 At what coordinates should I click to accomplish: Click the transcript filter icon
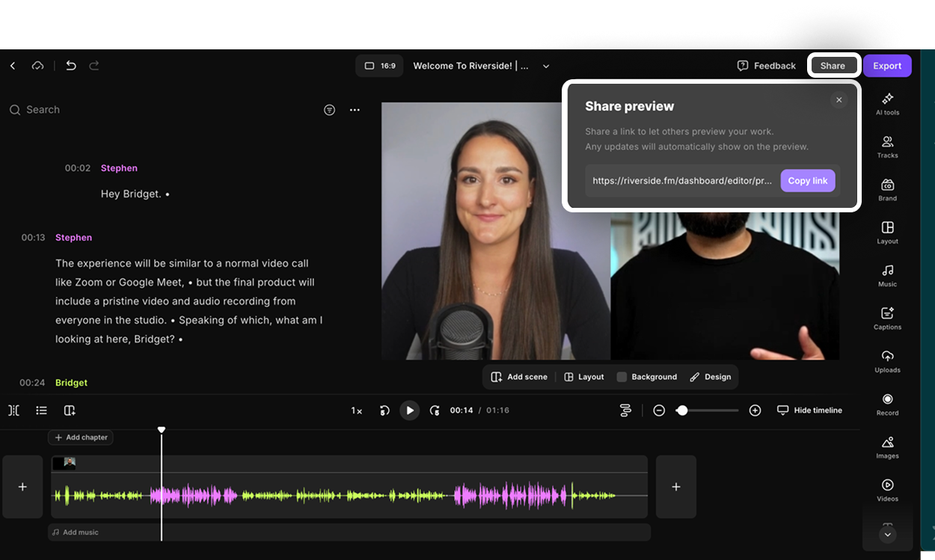(x=329, y=110)
